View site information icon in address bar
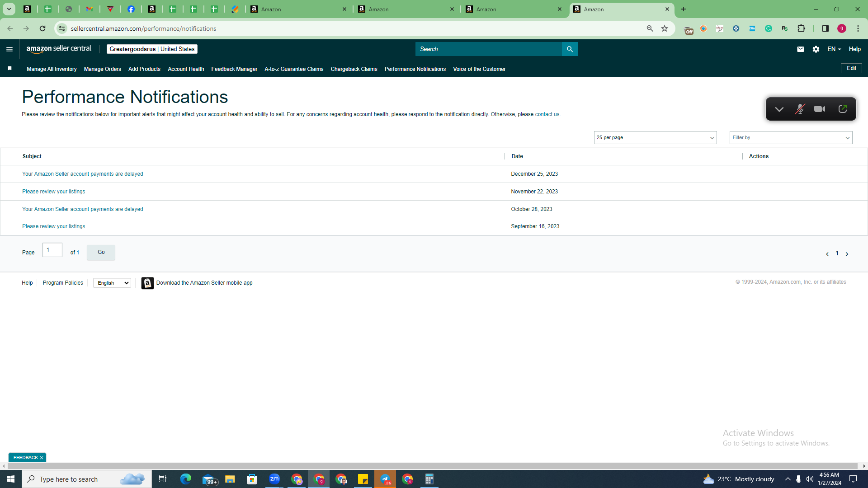 pos(62,28)
